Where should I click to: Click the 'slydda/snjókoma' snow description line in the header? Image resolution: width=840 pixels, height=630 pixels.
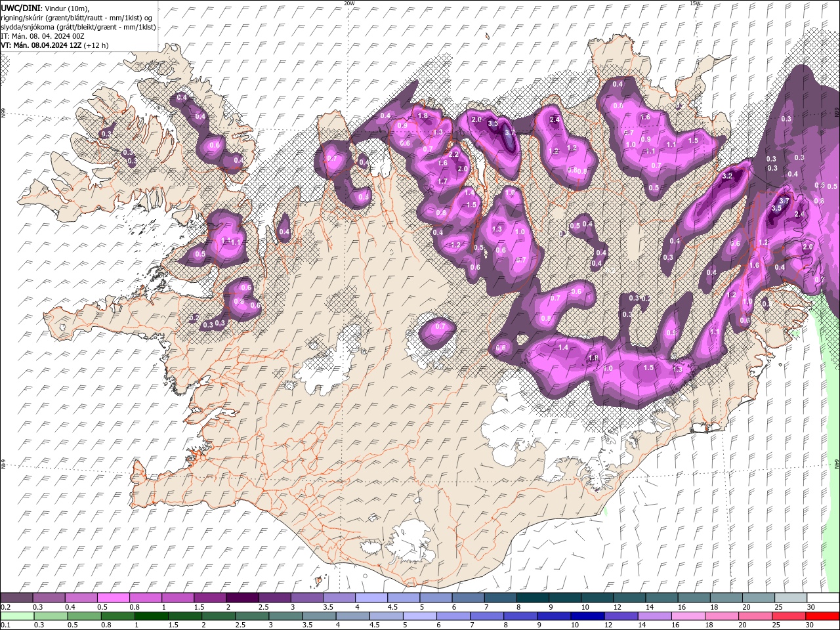tap(78, 27)
